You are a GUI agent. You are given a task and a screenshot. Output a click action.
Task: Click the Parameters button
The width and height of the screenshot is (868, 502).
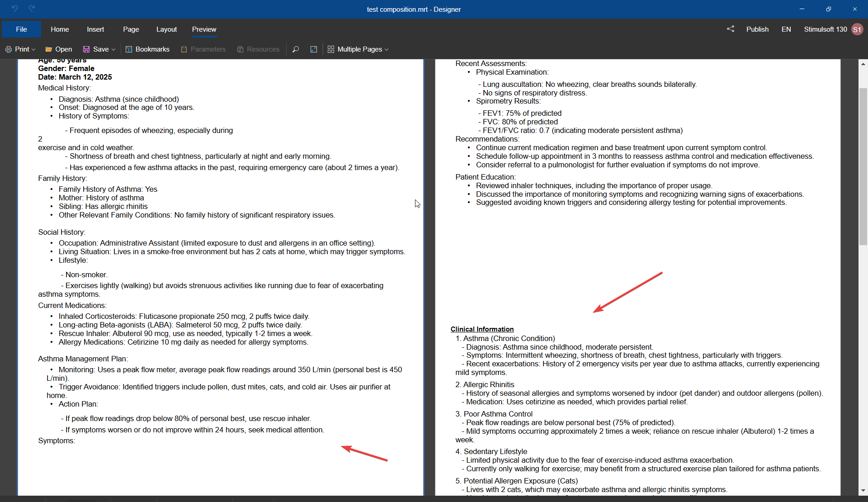point(203,49)
